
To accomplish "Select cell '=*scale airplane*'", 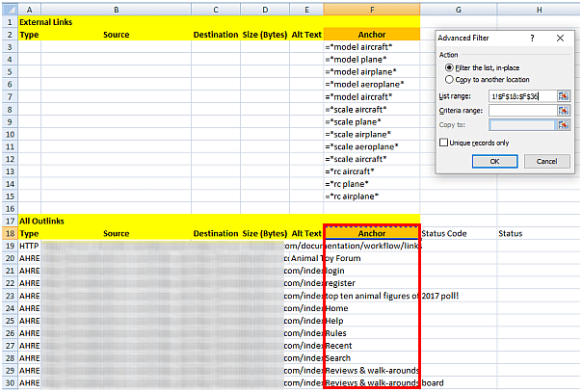I will pos(372,134).
